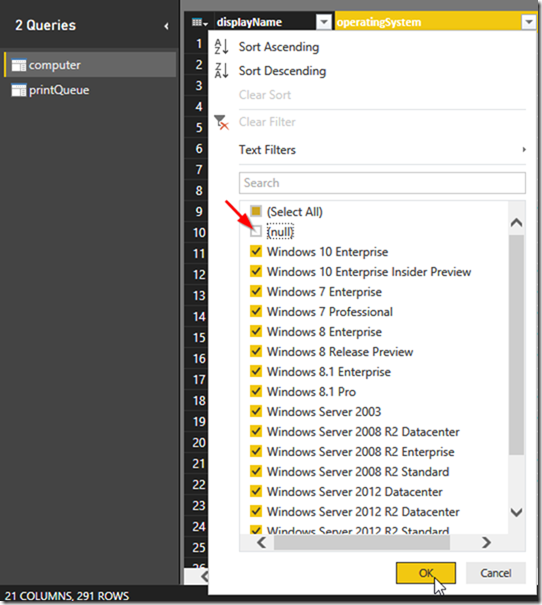Click the filter list scroll left arrow

(261, 542)
